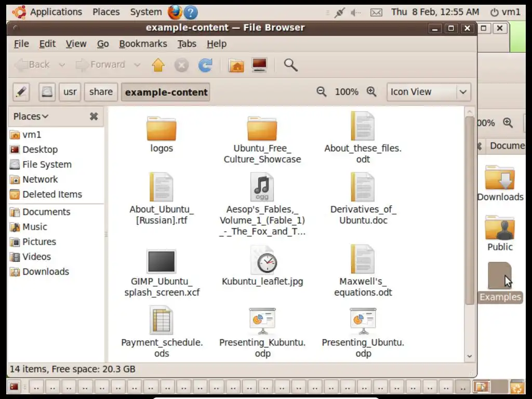Click the Show Desktop button in bottom panel
The height and width of the screenshot is (399, 532).
coord(14,387)
